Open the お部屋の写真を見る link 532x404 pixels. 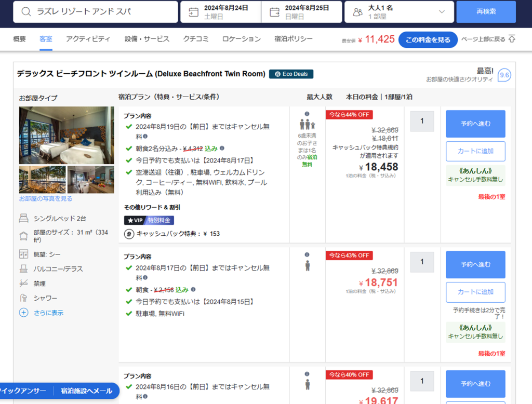[x=46, y=198]
